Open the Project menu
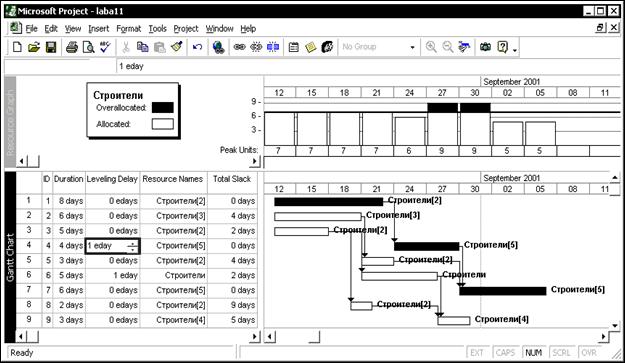The height and width of the screenshot is (363, 625). click(186, 29)
